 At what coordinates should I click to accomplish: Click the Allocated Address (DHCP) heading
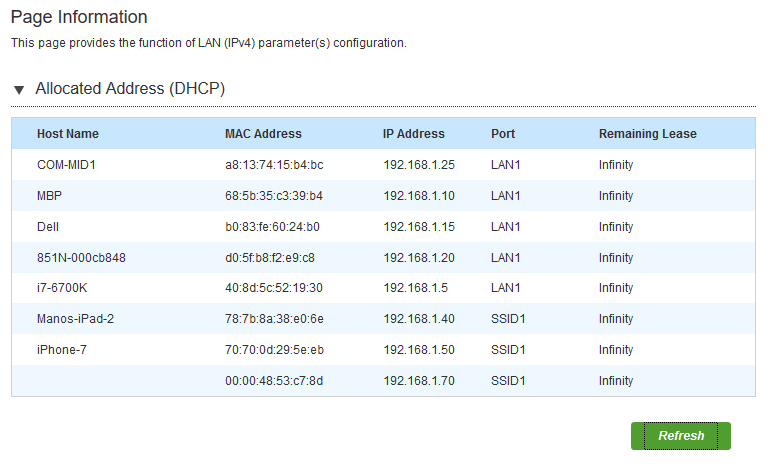tap(130, 88)
